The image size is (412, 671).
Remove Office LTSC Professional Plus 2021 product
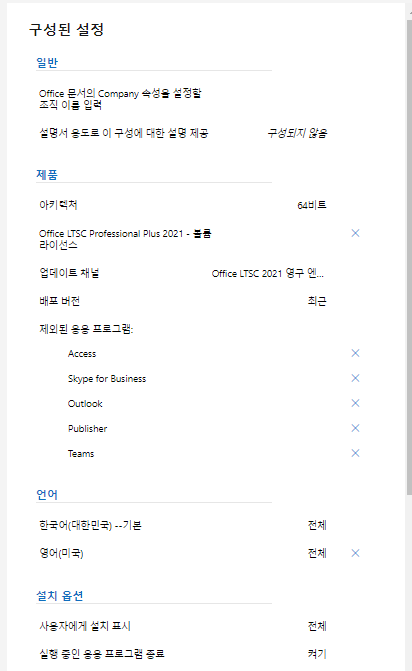click(355, 233)
